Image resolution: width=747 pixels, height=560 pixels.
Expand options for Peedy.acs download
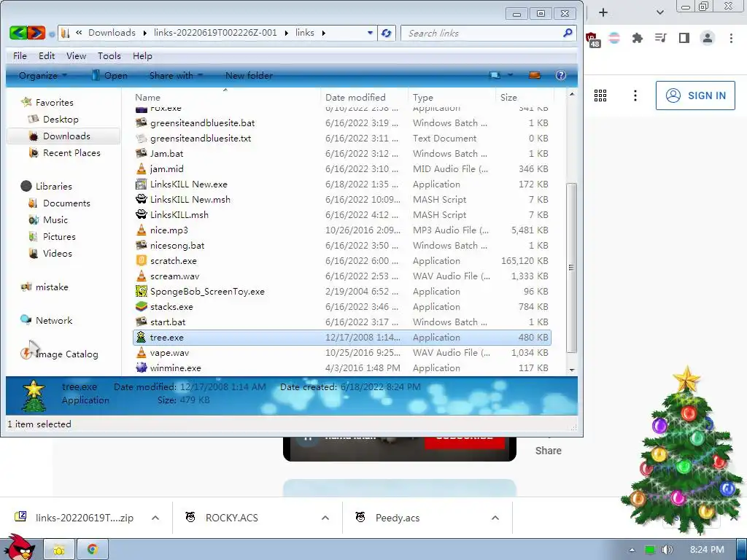tap(495, 518)
